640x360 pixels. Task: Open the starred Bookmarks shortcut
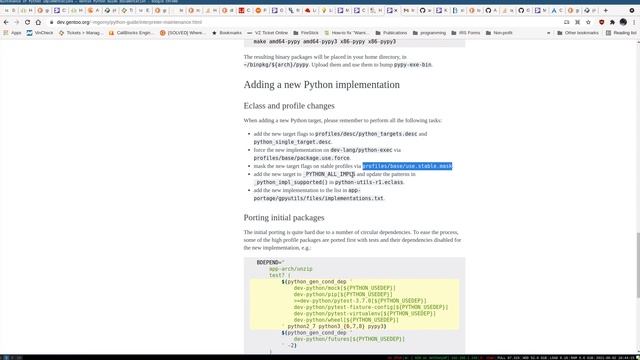(x=227, y=33)
